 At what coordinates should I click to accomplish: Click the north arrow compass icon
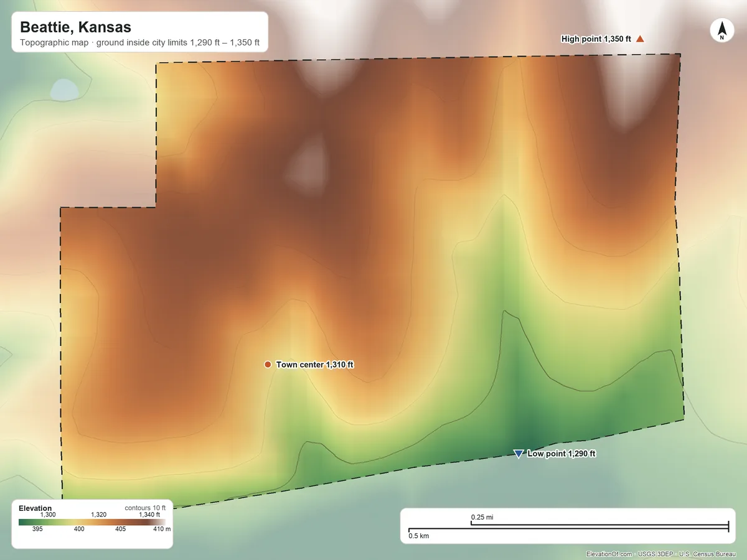click(721, 30)
